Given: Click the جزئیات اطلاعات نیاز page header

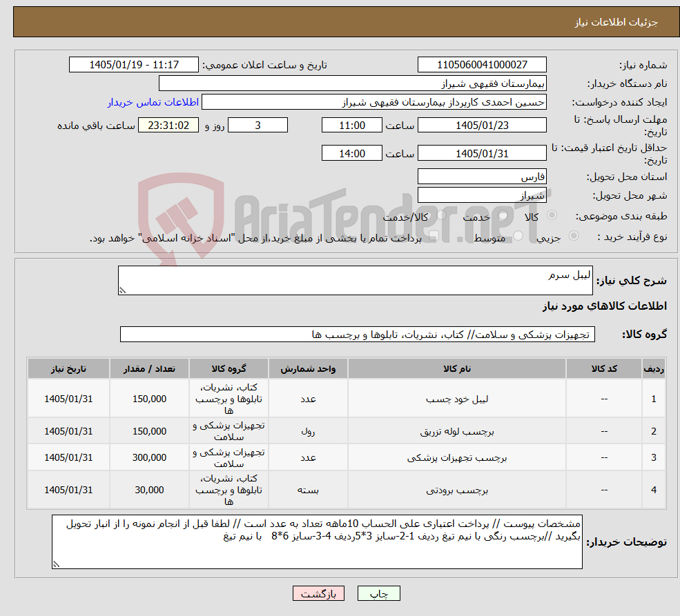Looking at the screenshot, I should (x=616, y=22).
